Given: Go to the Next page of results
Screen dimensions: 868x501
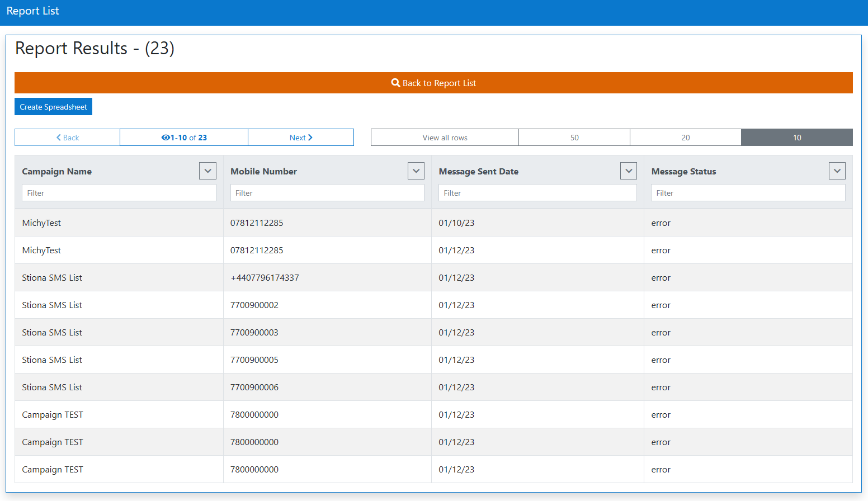Looking at the screenshot, I should point(301,138).
